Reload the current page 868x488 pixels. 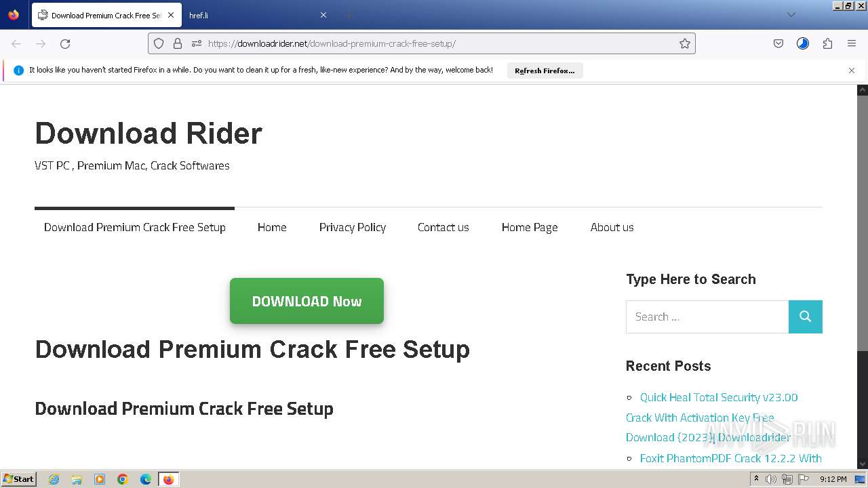tap(65, 43)
